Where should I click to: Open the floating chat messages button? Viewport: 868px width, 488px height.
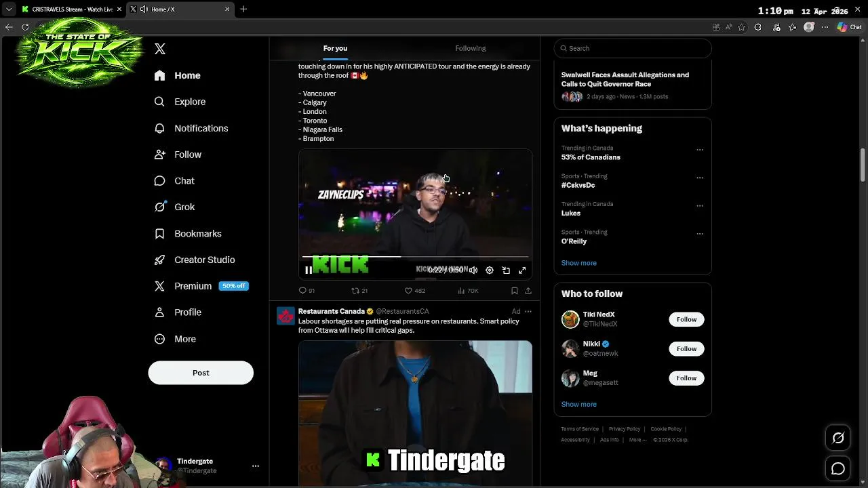coord(838,469)
